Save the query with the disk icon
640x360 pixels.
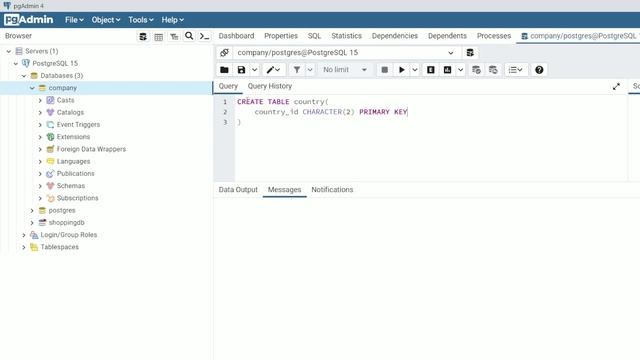[x=242, y=70]
